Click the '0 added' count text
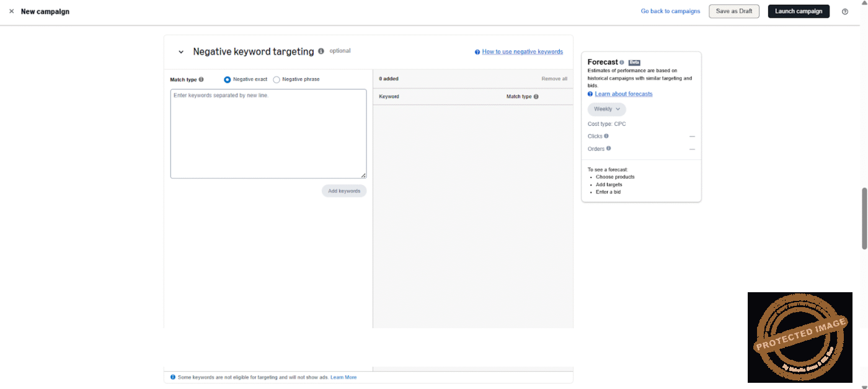Viewport: 868px width, 389px height. coord(389,79)
